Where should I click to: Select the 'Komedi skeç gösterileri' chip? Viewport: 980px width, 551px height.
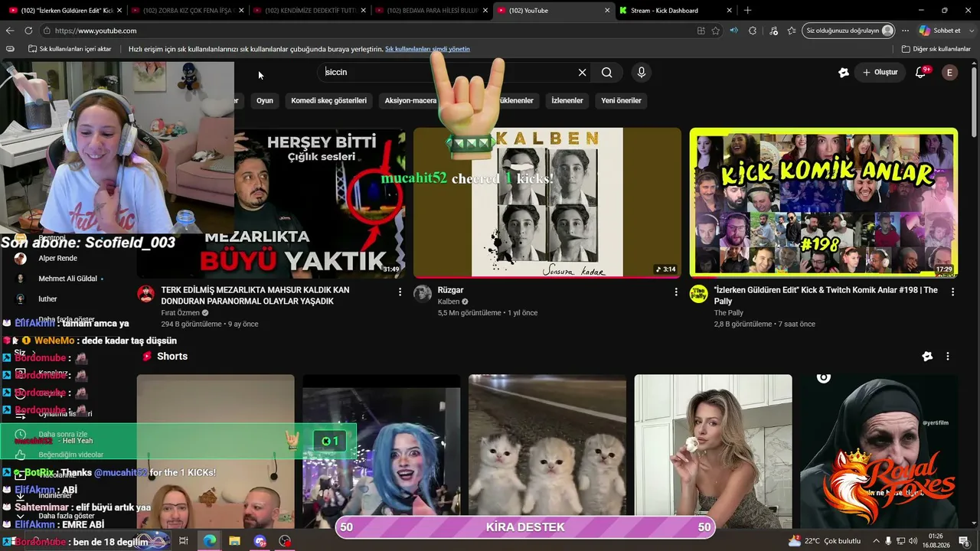[x=328, y=100]
